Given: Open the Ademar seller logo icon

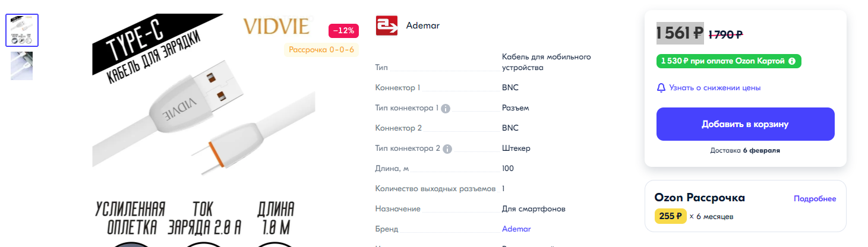Looking at the screenshot, I should (x=386, y=26).
